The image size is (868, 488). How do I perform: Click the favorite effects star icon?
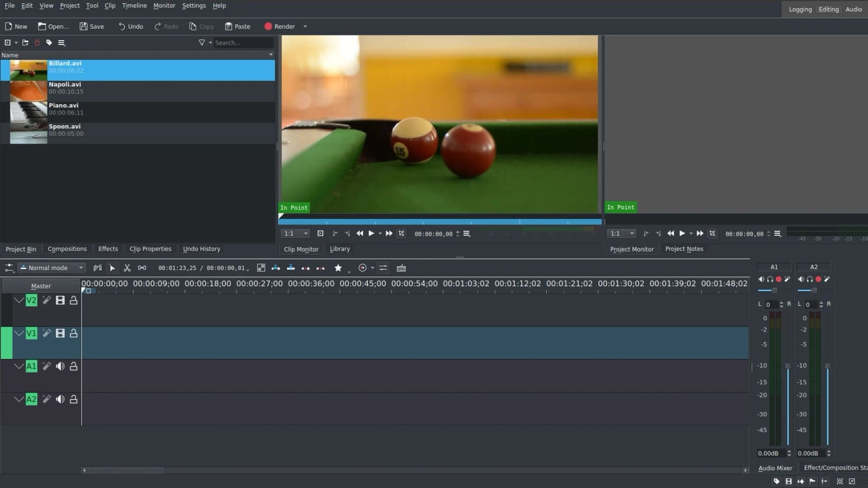click(x=338, y=268)
